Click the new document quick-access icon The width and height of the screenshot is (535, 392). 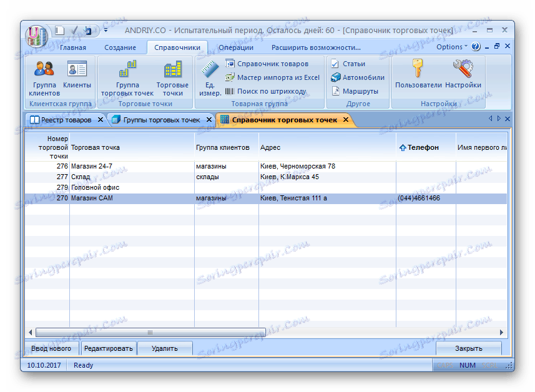coord(60,31)
